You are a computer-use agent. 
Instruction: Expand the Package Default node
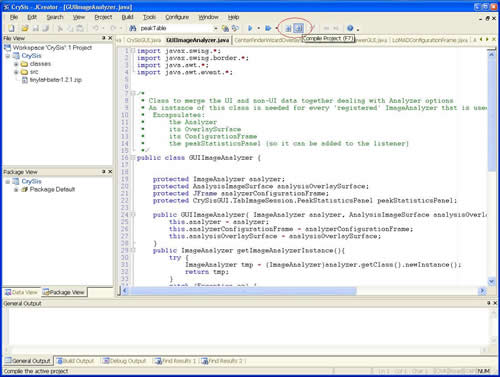click(16, 190)
